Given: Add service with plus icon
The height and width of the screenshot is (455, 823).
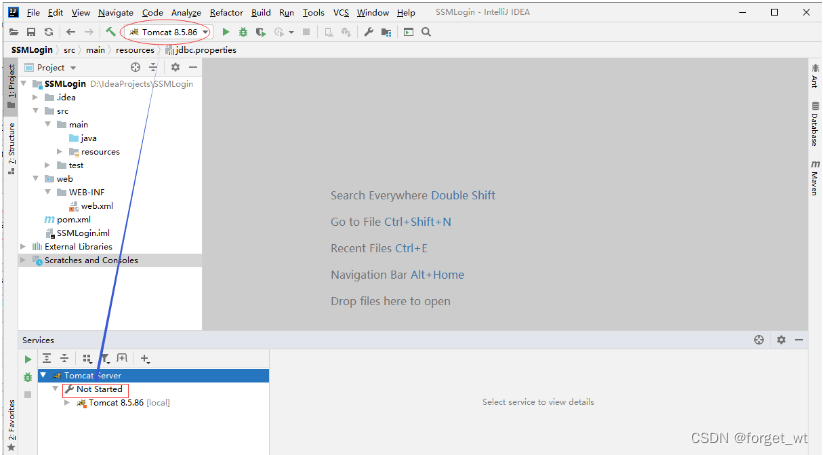Looking at the screenshot, I should [x=145, y=358].
